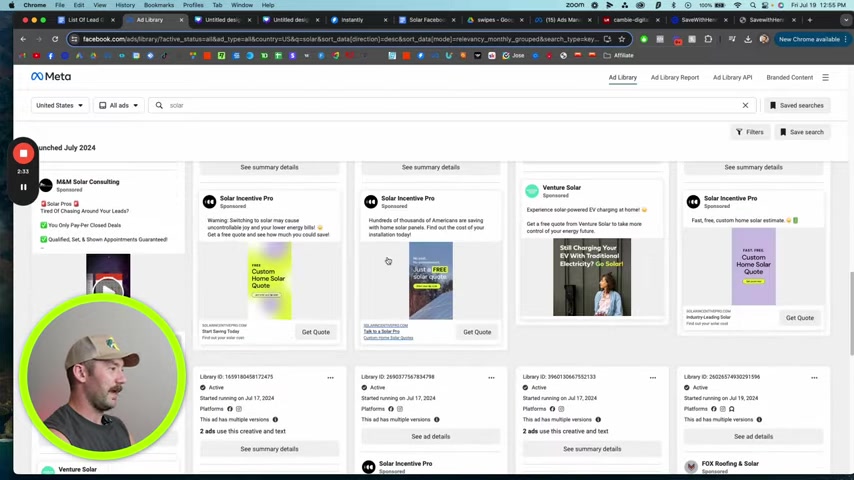Open more options for Library ID 3960130667552133

652,378
